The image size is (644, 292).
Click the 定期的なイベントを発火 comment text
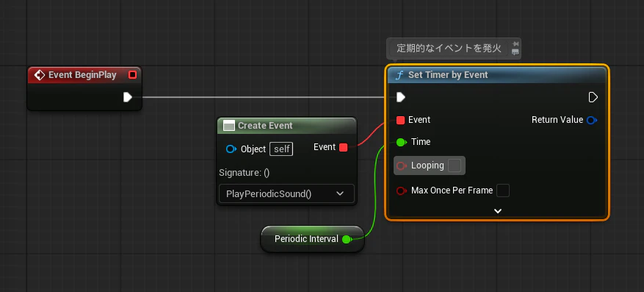[449, 48]
